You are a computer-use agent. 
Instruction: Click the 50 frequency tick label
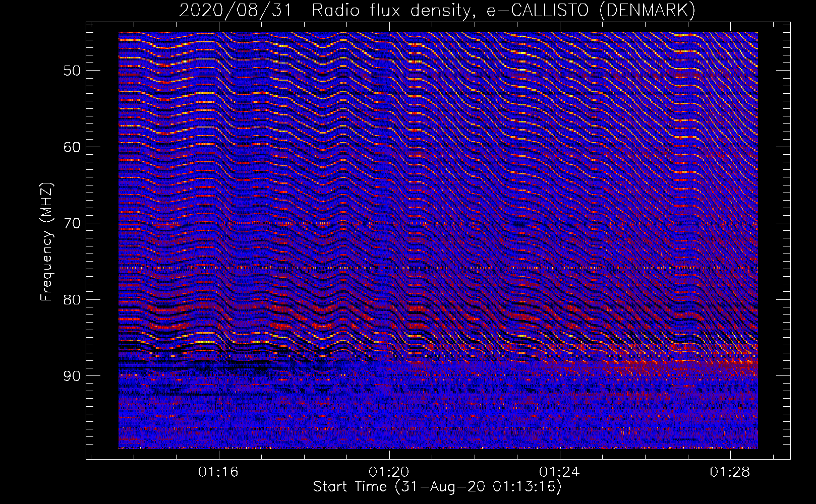[x=72, y=71]
